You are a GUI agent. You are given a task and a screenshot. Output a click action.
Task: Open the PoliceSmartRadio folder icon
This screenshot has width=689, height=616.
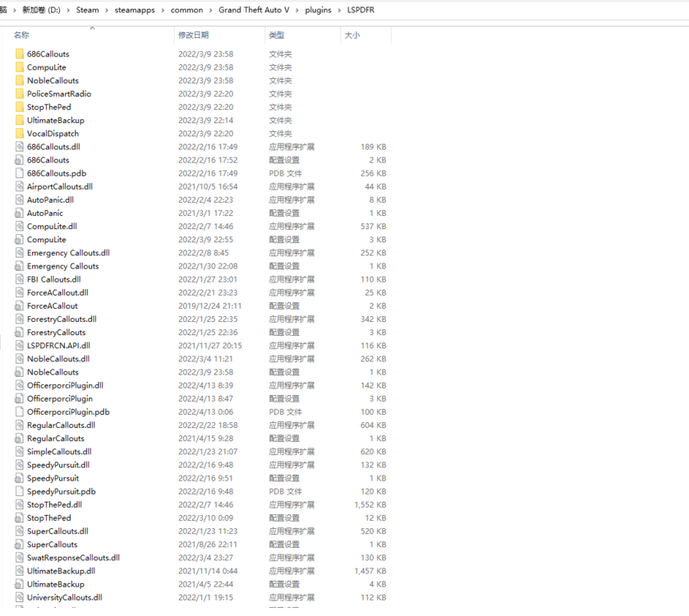pyautogui.click(x=18, y=94)
